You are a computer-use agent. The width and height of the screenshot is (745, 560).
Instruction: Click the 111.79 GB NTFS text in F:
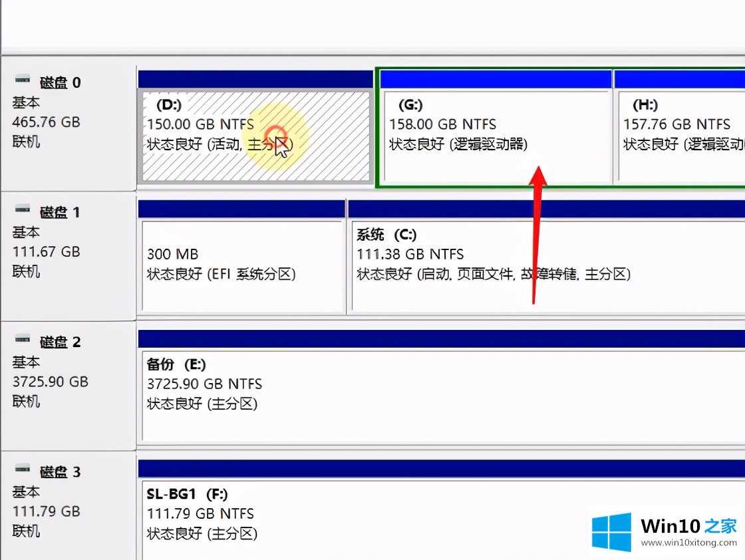tap(200, 514)
